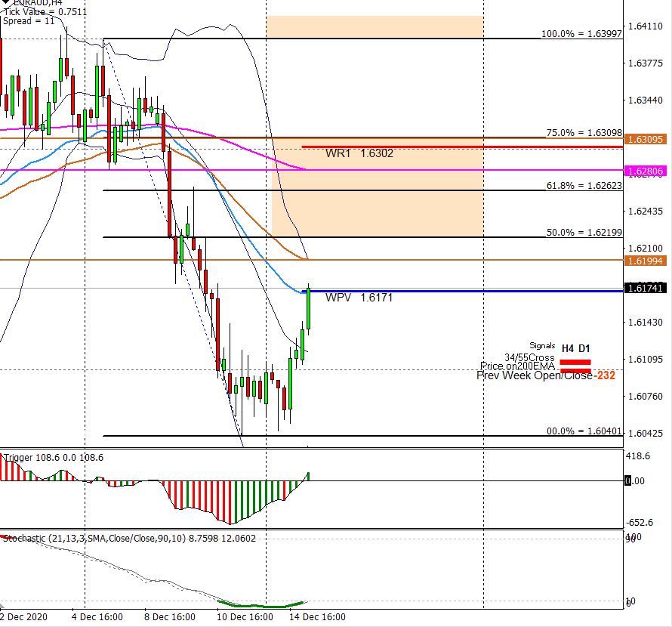This screenshot has height=627, width=672.
Task: Click the 0.0% = 1.60401 Fibonacci label
Action: (x=584, y=431)
